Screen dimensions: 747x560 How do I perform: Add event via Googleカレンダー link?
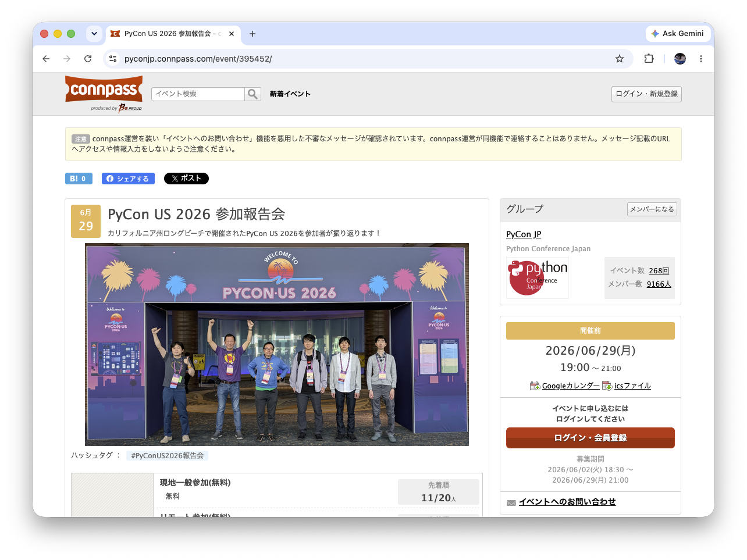[571, 386]
